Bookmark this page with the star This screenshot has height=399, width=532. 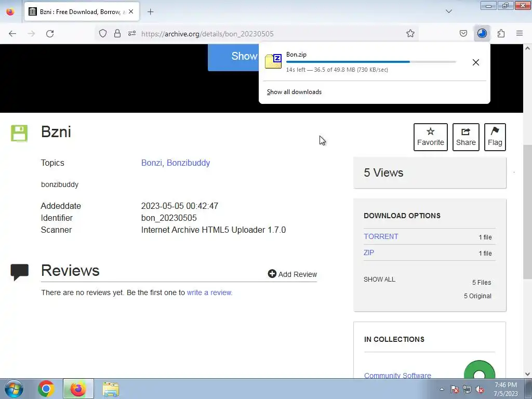(x=410, y=33)
